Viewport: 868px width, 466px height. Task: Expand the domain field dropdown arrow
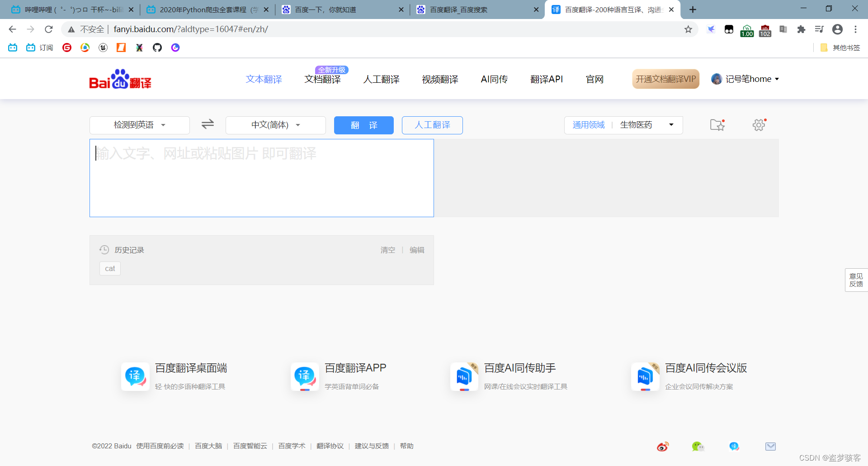tap(671, 125)
